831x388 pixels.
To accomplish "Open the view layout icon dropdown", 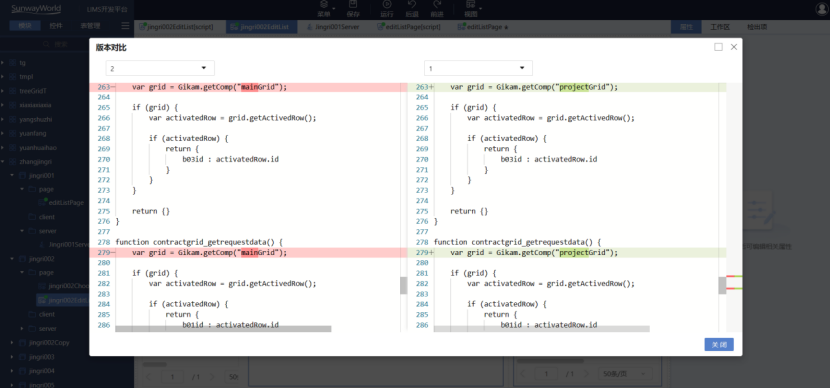I will tap(471, 4).
